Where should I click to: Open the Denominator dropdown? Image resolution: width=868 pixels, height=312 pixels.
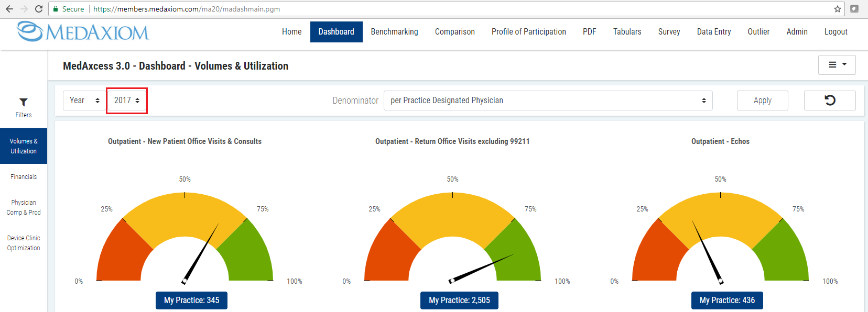point(548,101)
